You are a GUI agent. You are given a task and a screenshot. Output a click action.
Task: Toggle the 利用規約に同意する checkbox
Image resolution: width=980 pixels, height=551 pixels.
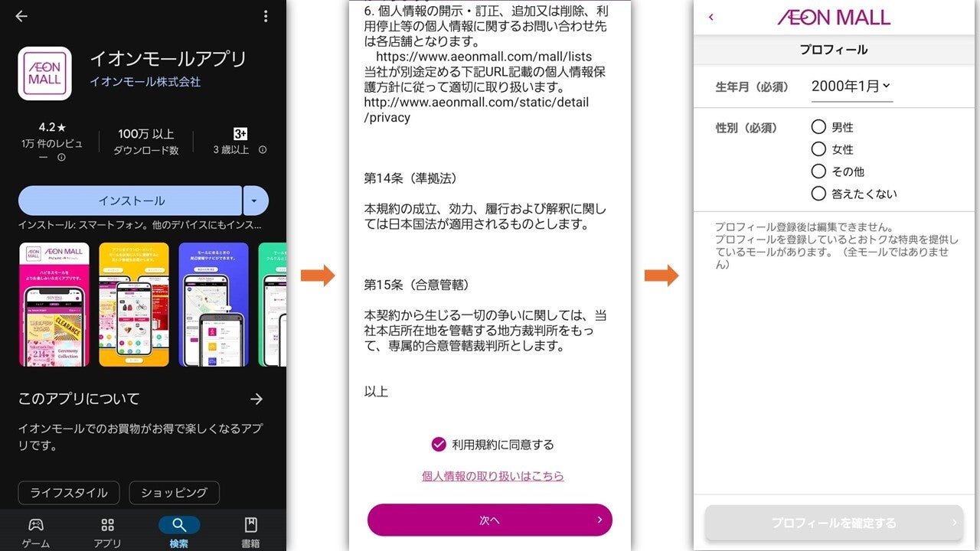[439, 444]
